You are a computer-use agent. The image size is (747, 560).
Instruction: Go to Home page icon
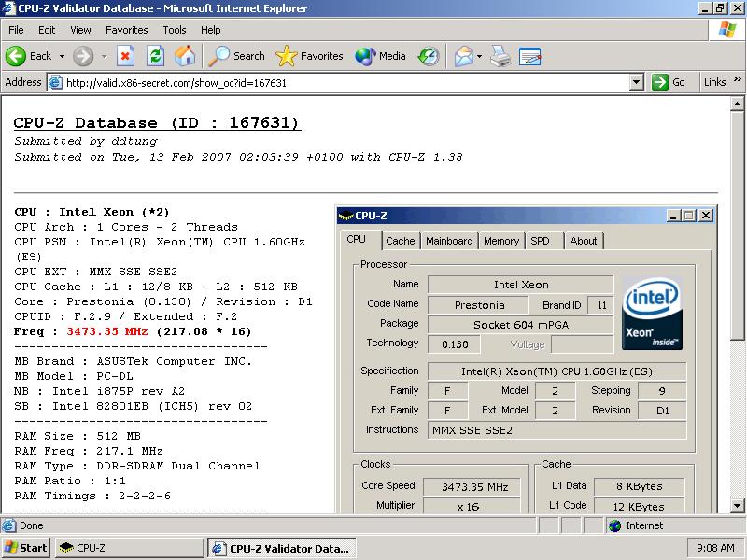click(x=185, y=56)
